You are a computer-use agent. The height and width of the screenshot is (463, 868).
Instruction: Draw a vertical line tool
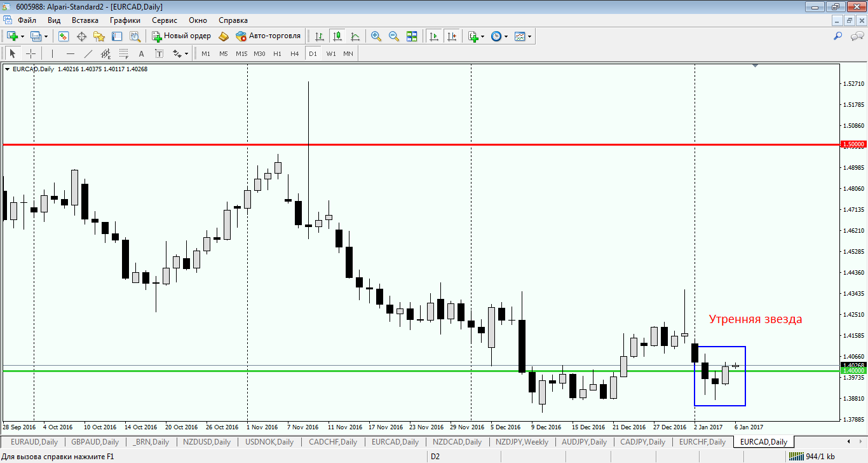52,53
